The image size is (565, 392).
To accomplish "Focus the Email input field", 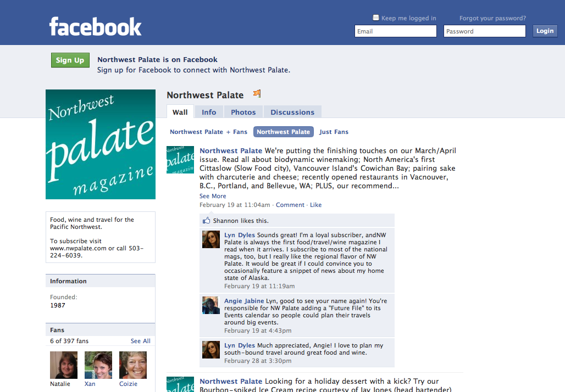I will (x=396, y=31).
